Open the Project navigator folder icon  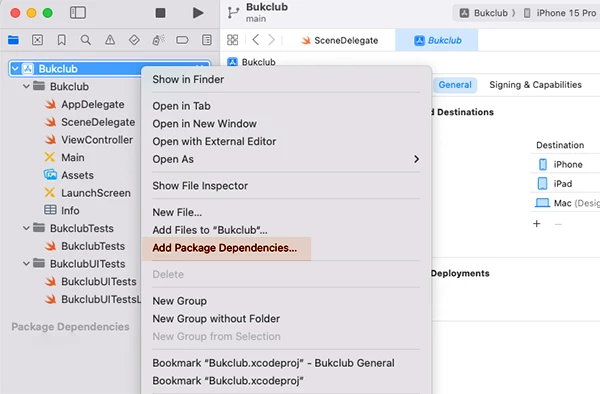tap(13, 40)
